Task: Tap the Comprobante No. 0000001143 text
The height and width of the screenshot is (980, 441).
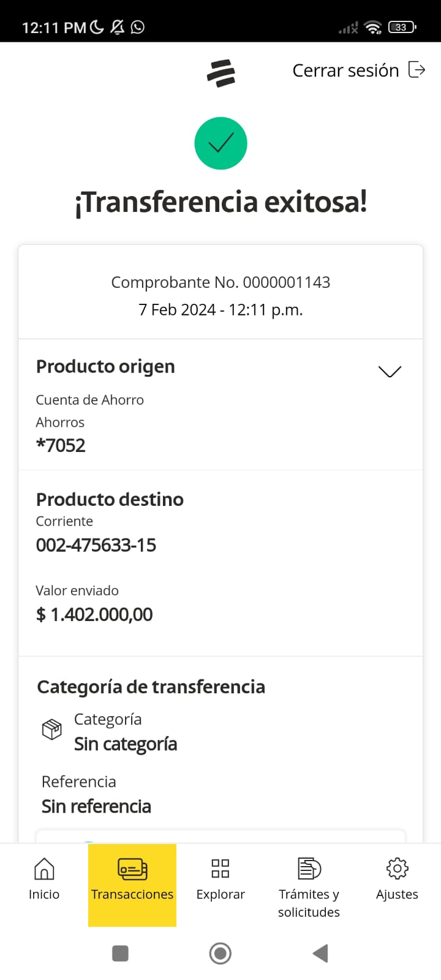Action: (221, 282)
